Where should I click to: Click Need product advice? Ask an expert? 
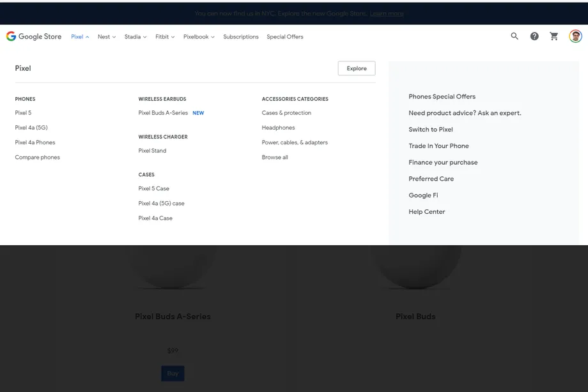click(x=465, y=113)
